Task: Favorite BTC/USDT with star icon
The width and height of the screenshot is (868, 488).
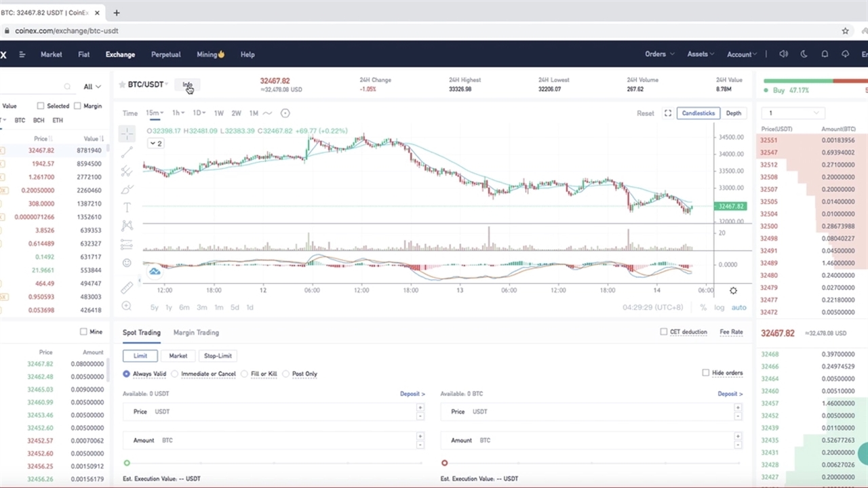Action: 122,85
